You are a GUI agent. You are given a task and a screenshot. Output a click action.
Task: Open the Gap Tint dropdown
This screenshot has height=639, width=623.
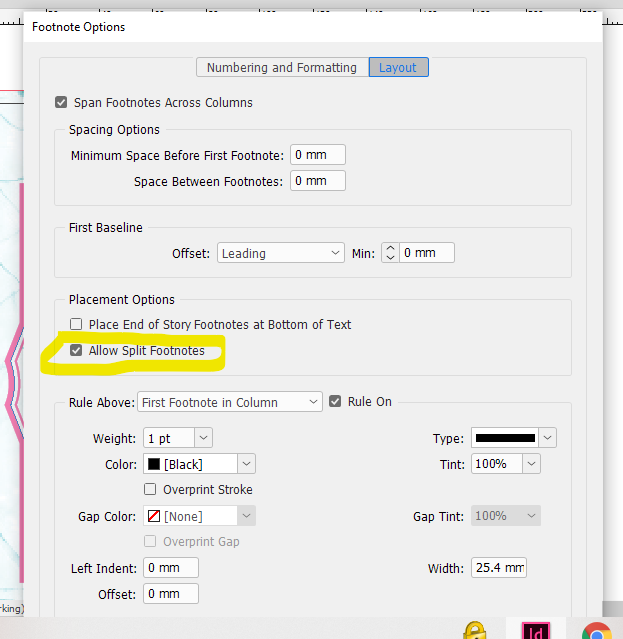(x=531, y=516)
